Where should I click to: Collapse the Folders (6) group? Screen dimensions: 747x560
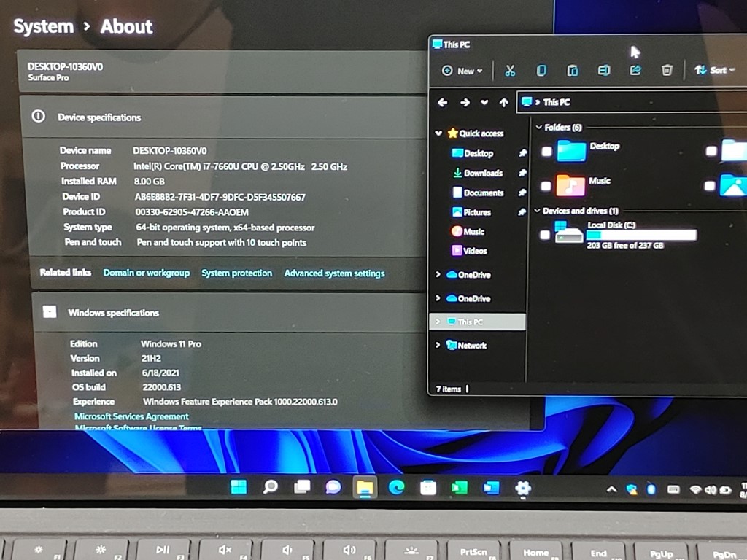click(539, 127)
